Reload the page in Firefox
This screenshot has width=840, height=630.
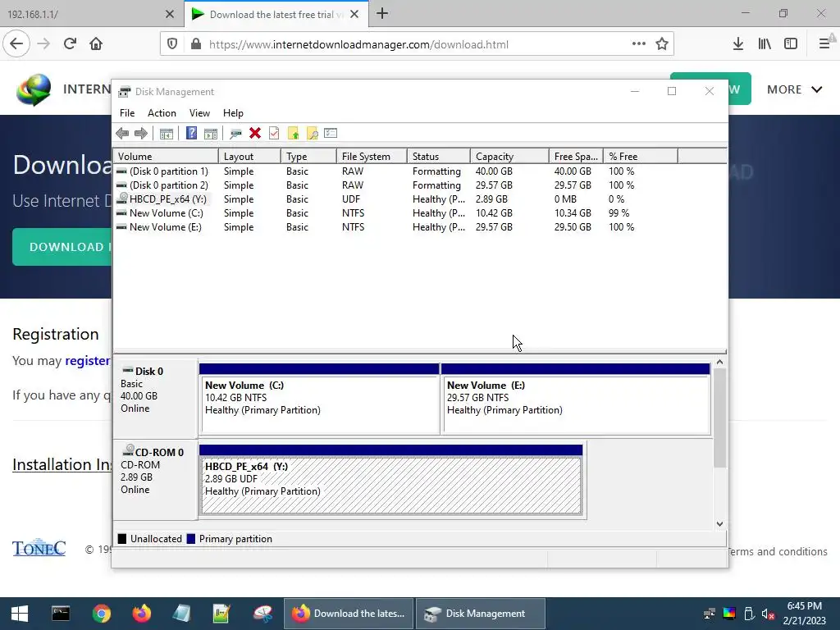pyautogui.click(x=71, y=44)
